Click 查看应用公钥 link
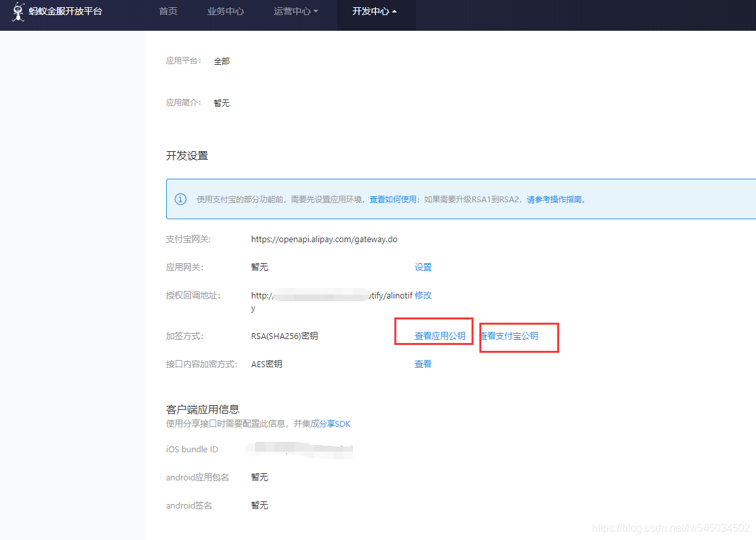The width and height of the screenshot is (756, 540). pyautogui.click(x=440, y=336)
